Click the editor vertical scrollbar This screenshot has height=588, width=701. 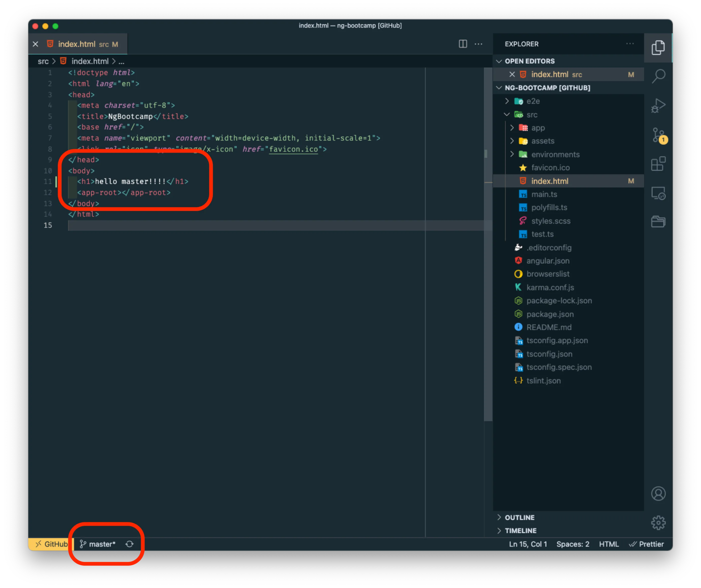[488, 244]
